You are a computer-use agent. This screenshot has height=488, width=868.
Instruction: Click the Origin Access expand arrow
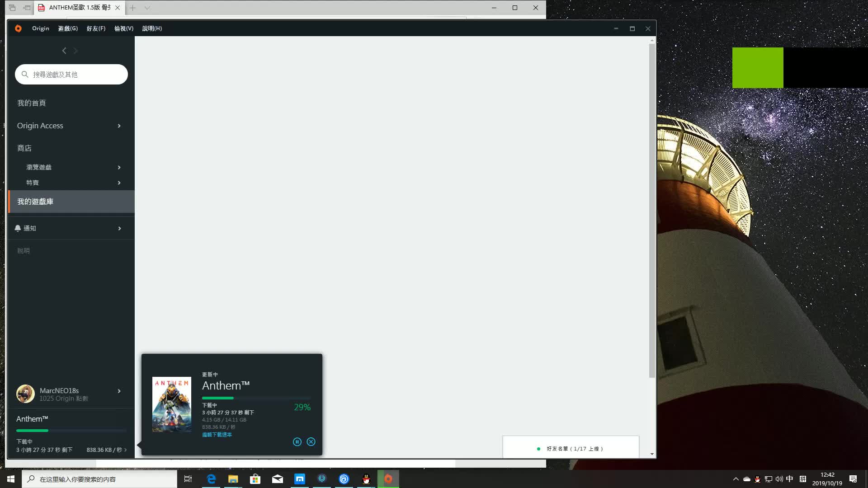click(118, 125)
